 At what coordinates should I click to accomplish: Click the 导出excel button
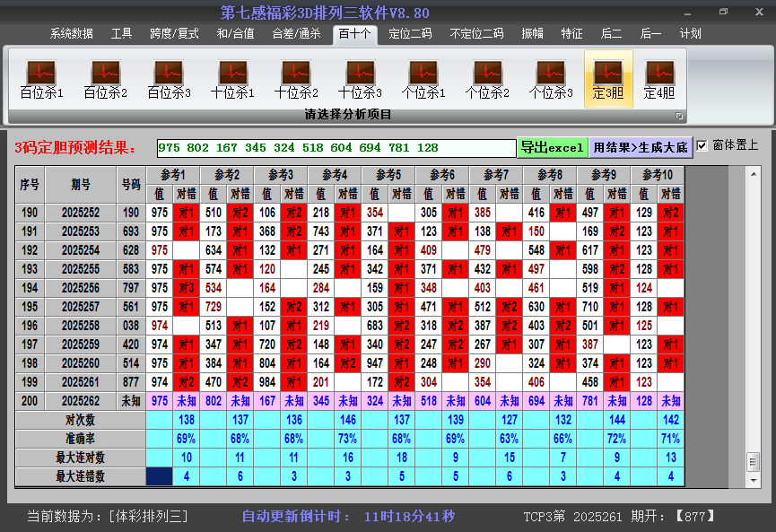click(552, 147)
